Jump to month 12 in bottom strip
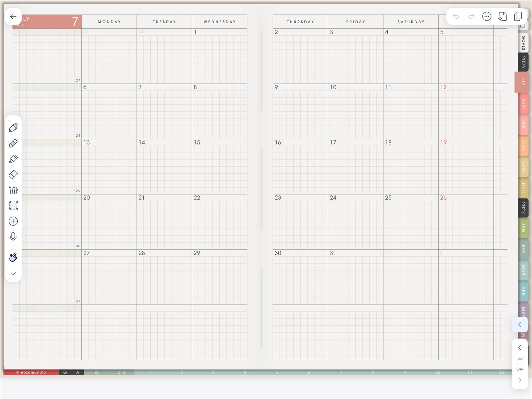 point(502,372)
